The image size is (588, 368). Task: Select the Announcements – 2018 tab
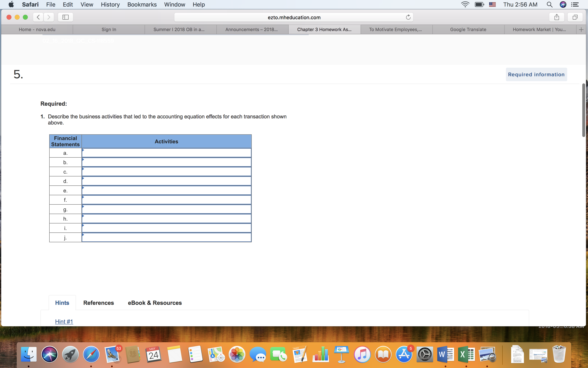pyautogui.click(x=252, y=29)
